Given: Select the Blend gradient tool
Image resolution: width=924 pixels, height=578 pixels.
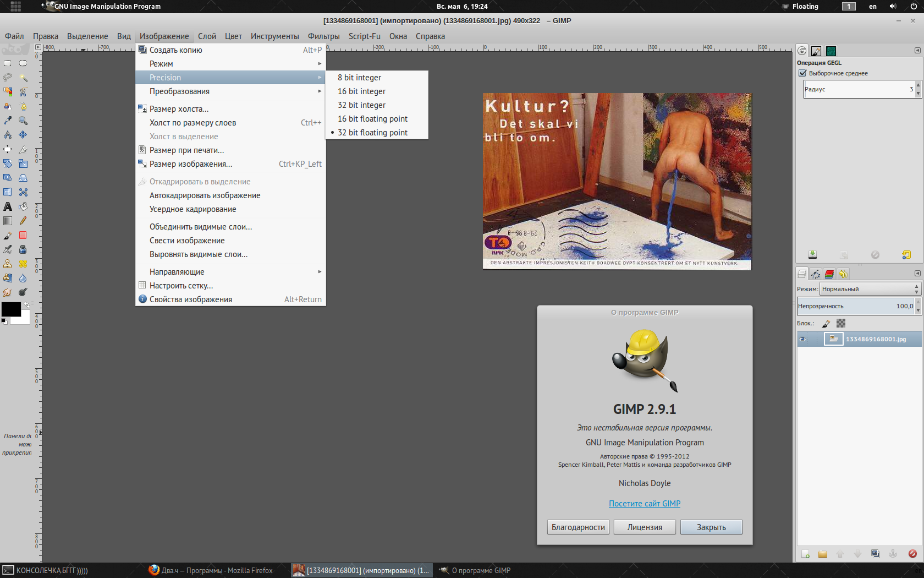Looking at the screenshot, I should pyautogui.click(x=8, y=221).
